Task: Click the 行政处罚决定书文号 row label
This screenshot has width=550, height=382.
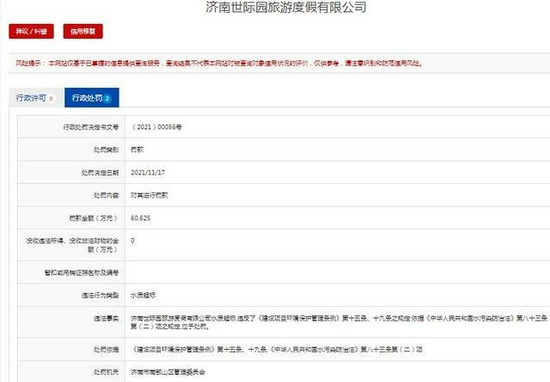Action: [91, 127]
